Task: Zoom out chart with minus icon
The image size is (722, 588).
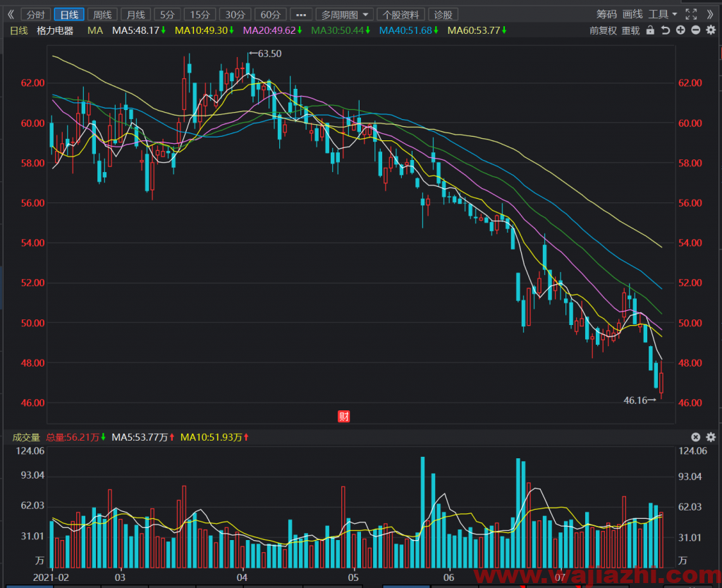Action: (x=696, y=30)
